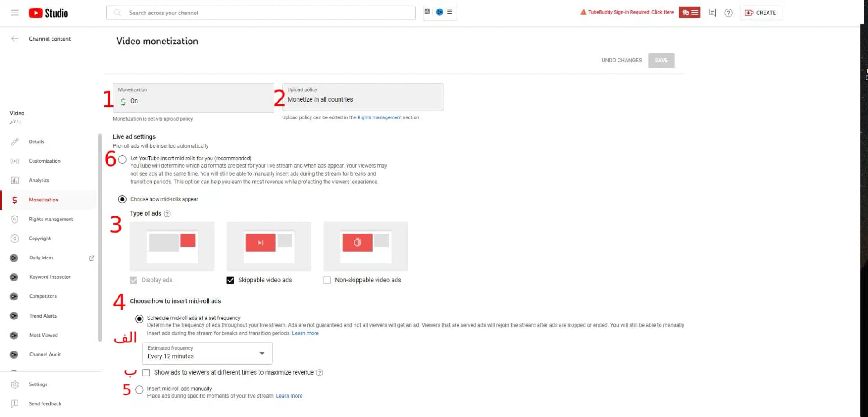Select Insert mid-roll ads manually radio

point(139,389)
